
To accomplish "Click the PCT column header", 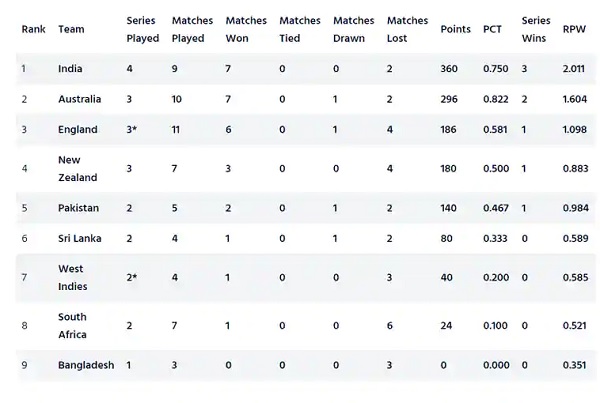I will point(492,29).
